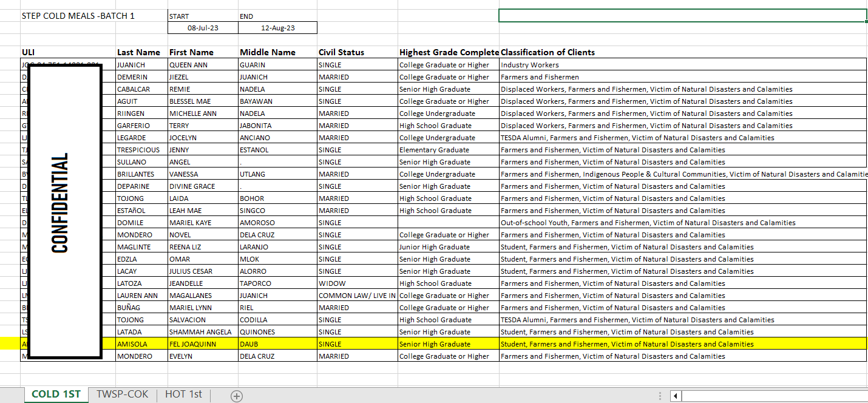Click the Last Name column header
Screen dimensions: 868x403
click(x=141, y=52)
